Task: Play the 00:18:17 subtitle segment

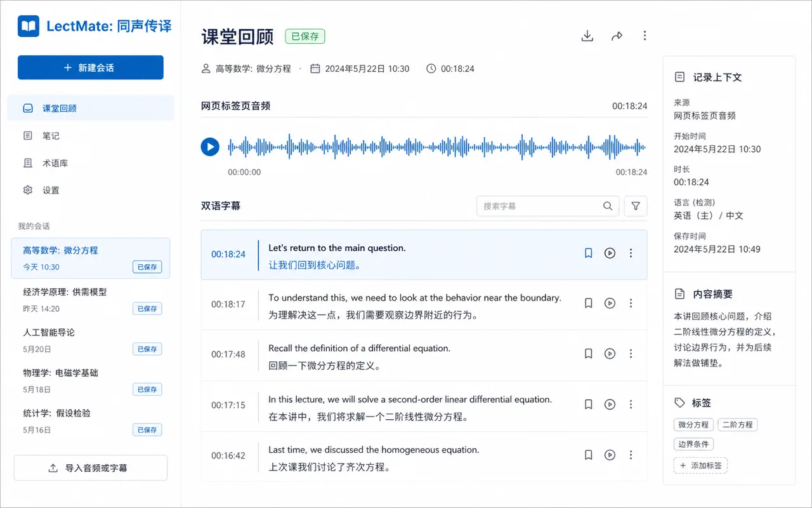Action: click(x=610, y=304)
